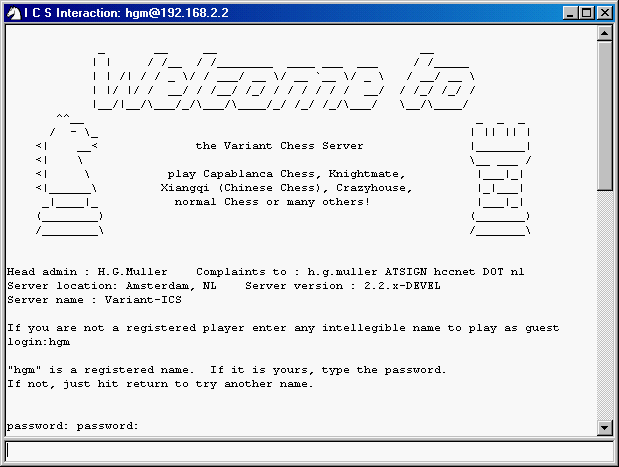
Task: Click the email 'h.g.muller ATSIGN hccnet DOT nl'
Action: pos(416,272)
